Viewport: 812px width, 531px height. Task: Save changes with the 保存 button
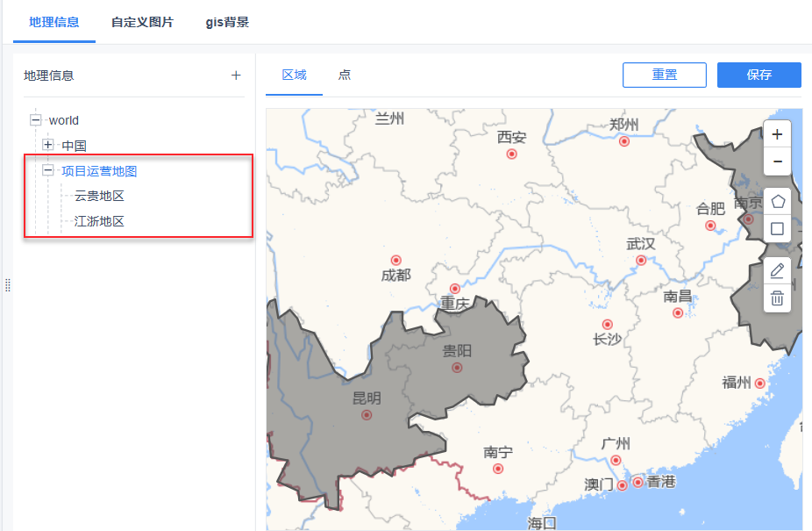pyautogui.click(x=759, y=75)
